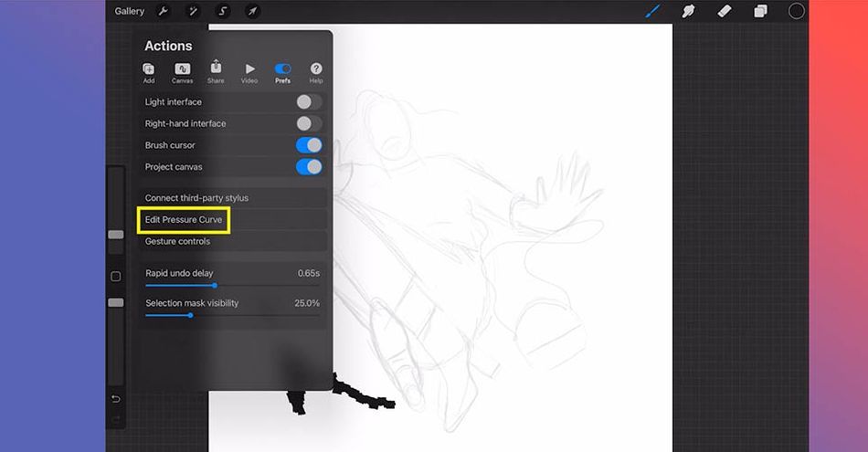Enable Light interface toggle
The image size is (868, 452).
(308, 101)
